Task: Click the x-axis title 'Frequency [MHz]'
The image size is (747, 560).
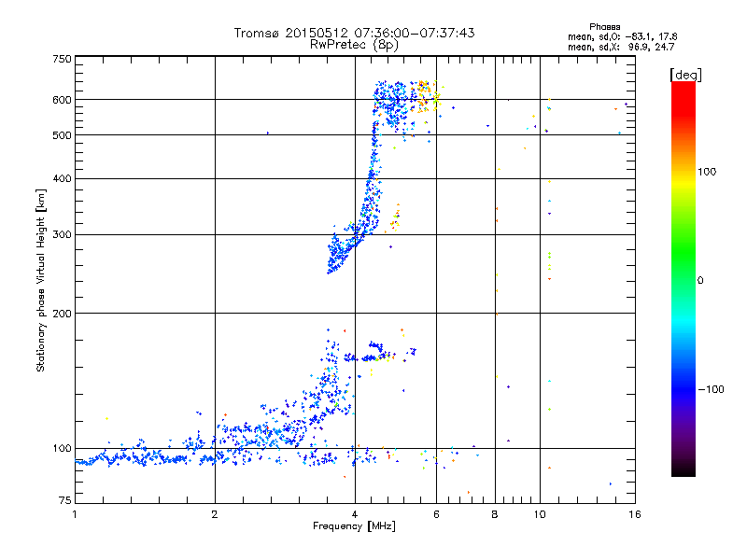Action: pyautogui.click(x=354, y=526)
